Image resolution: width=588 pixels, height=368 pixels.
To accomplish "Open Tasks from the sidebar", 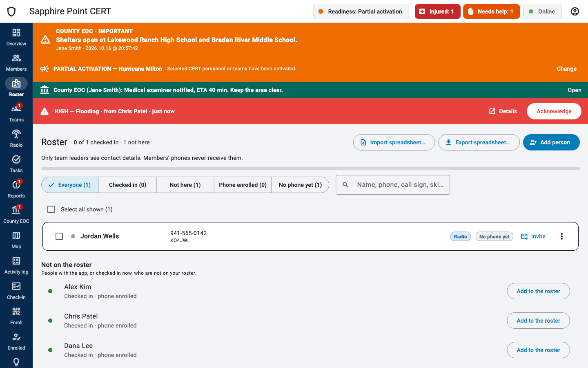I will pos(16,164).
